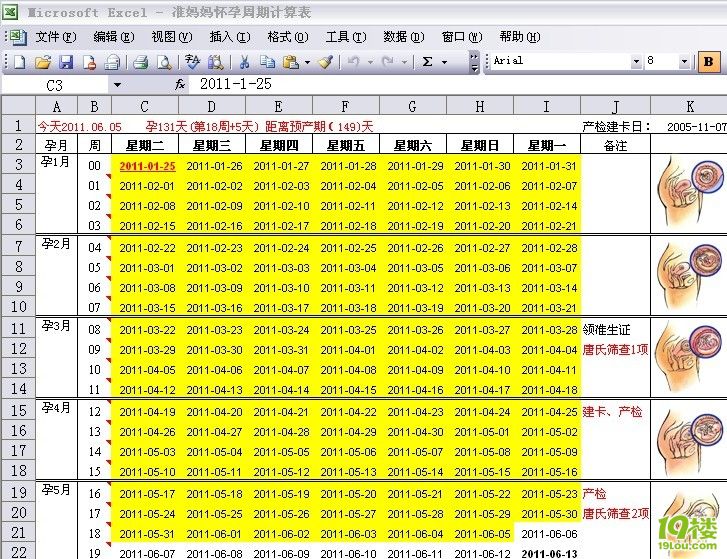Click the row 11 header
The height and width of the screenshot is (559, 727).
click(18, 329)
